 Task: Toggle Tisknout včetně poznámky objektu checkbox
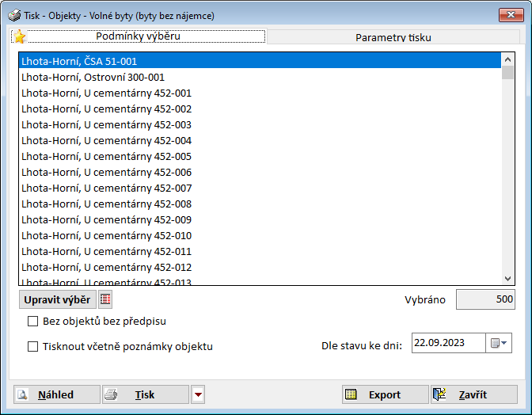[x=32, y=346]
